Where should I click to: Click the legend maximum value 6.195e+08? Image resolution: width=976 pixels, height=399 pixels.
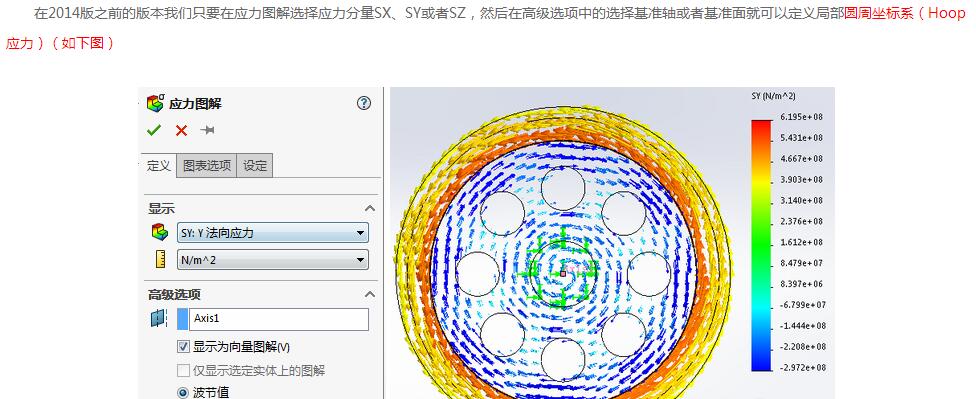pyautogui.click(x=801, y=117)
